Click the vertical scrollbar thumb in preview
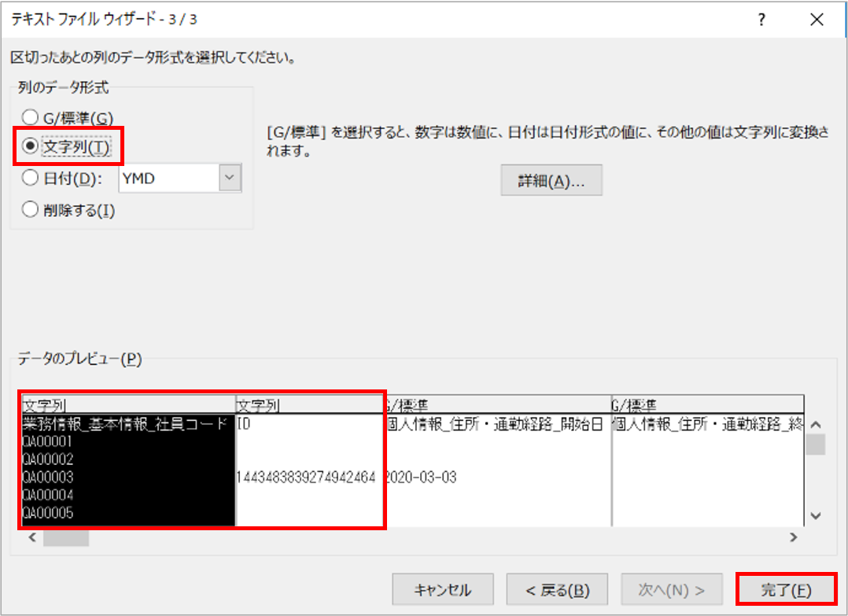Image resolution: width=848 pixels, height=616 pixels. (815, 445)
